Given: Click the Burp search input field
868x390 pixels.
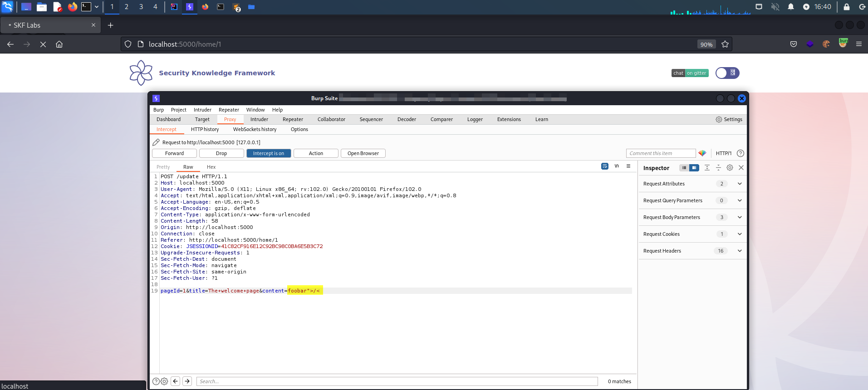Looking at the screenshot, I should (397, 381).
